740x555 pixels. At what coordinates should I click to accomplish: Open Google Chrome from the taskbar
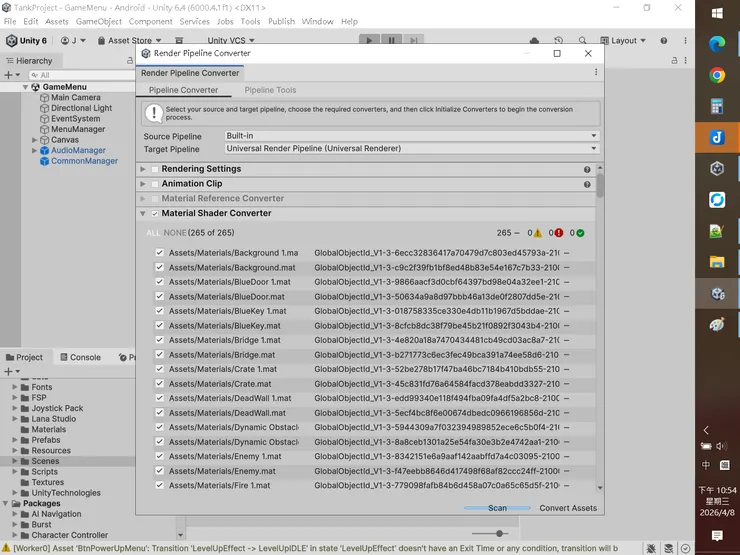717,75
